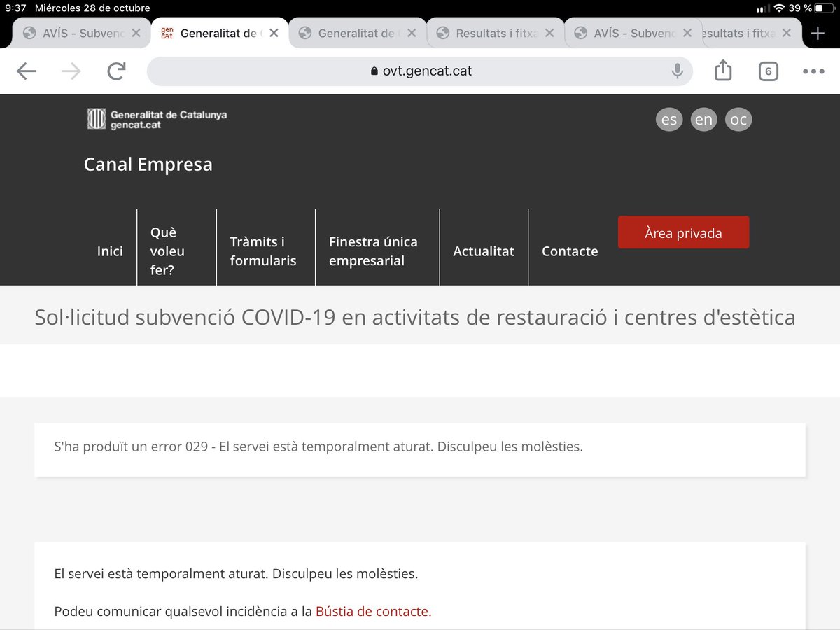Open Actualitat menu item
Image resolution: width=840 pixels, height=630 pixels.
pos(484,251)
